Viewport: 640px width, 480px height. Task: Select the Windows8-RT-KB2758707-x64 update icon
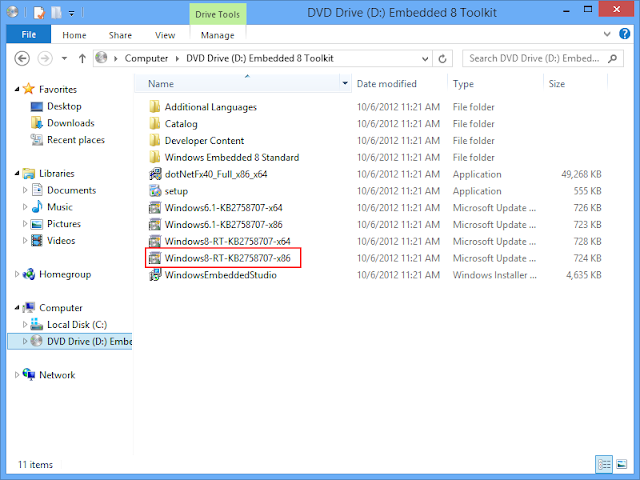[155, 241]
